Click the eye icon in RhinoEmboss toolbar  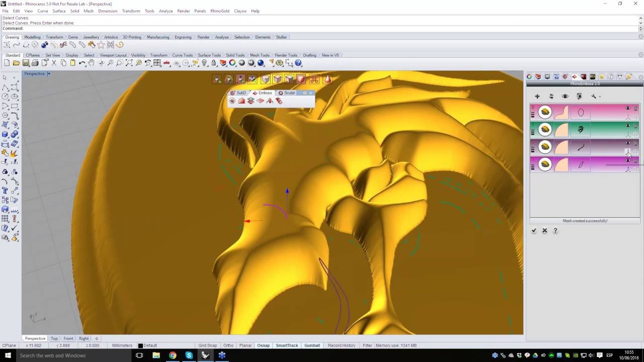pos(565,96)
